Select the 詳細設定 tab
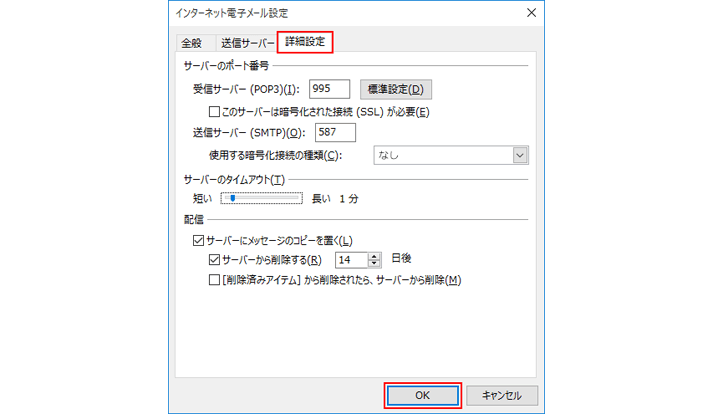The width and height of the screenshot is (710, 414). (304, 42)
